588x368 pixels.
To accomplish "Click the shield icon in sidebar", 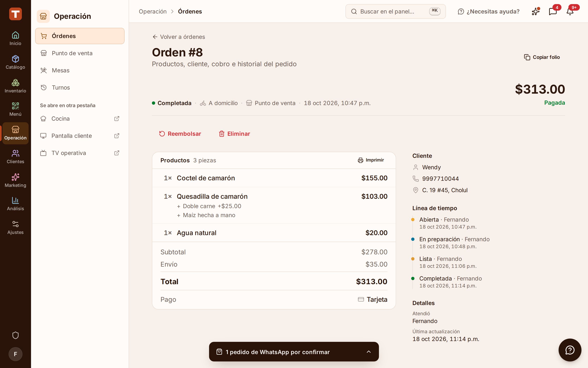I will pos(15,335).
